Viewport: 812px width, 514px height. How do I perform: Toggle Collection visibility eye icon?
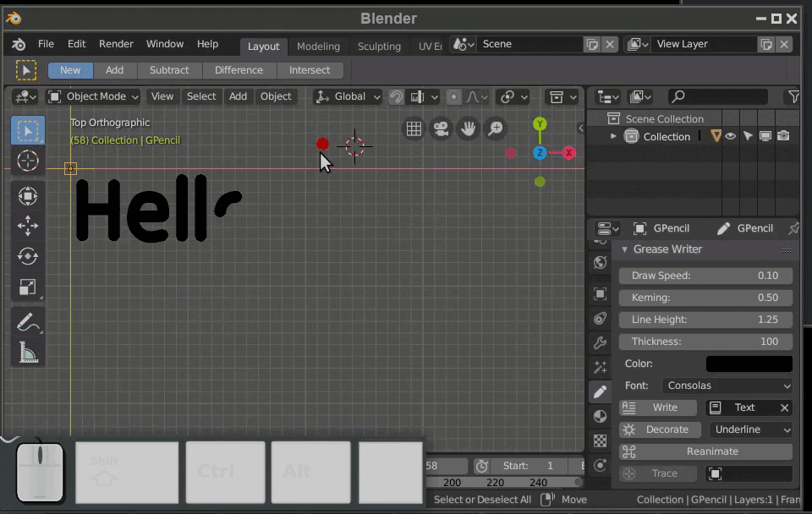(730, 136)
